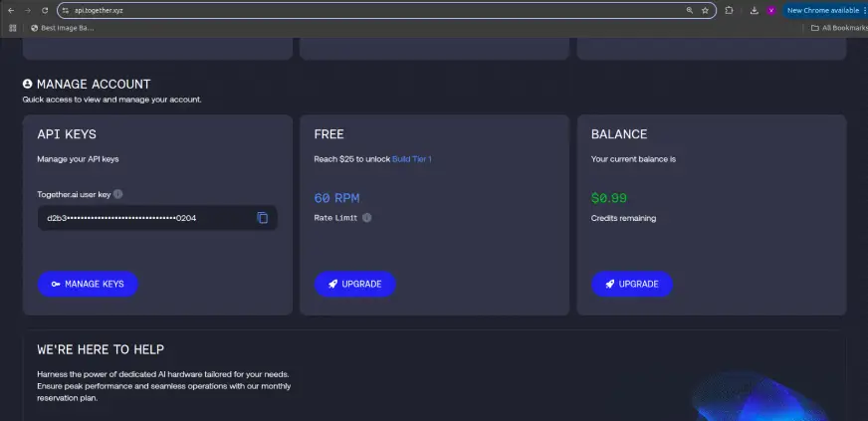Click the browser back arrow
The height and width of the screenshot is (421, 868).
point(11,11)
